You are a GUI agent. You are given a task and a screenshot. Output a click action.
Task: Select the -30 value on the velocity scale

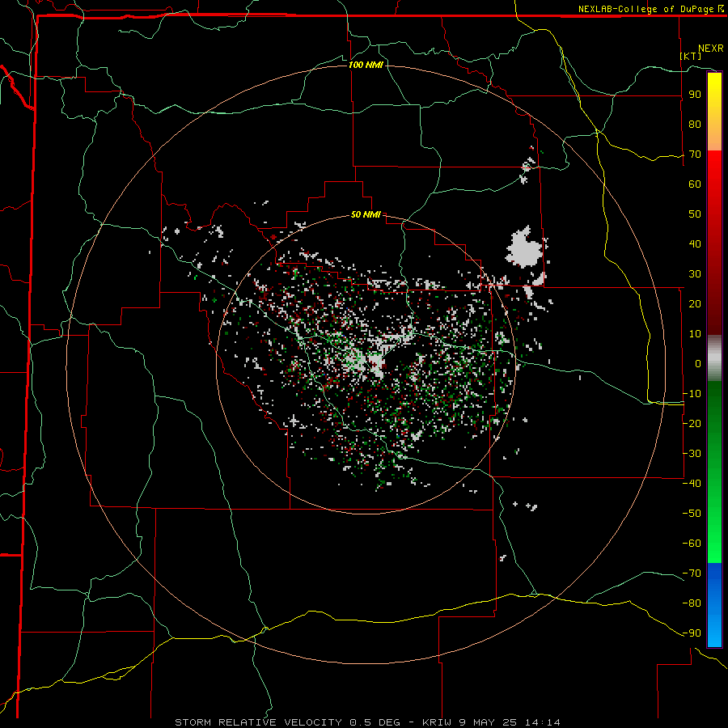click(692, 454)
